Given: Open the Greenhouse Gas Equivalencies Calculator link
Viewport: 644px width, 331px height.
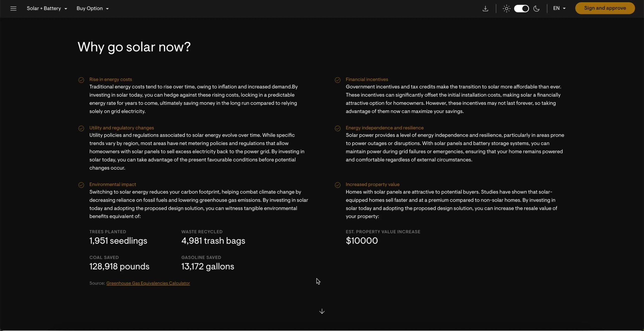Looking at the screenshot, I should (x=148, y=283).
